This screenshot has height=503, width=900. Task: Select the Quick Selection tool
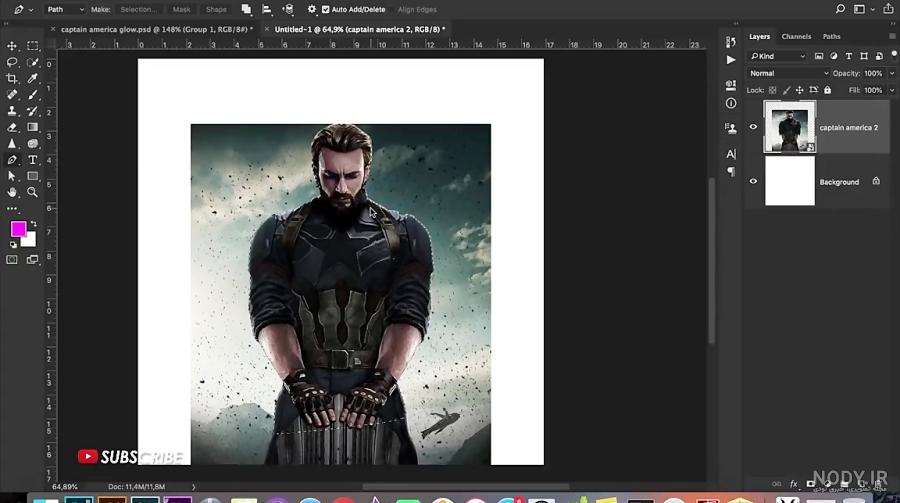(x=33, y=62)
